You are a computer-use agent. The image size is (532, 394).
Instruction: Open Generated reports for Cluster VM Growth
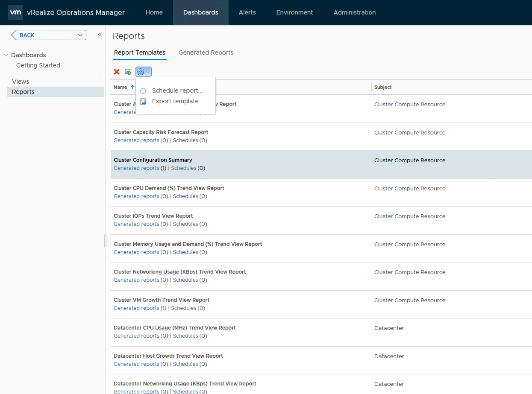pos(136,308)
